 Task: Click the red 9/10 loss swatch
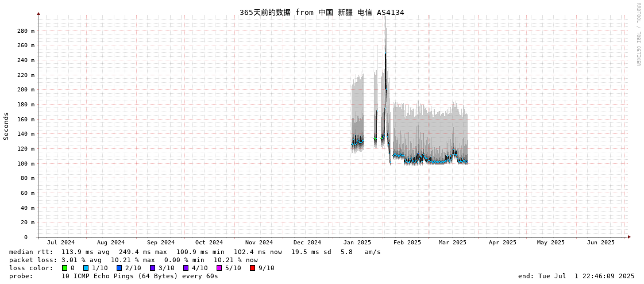252,268
